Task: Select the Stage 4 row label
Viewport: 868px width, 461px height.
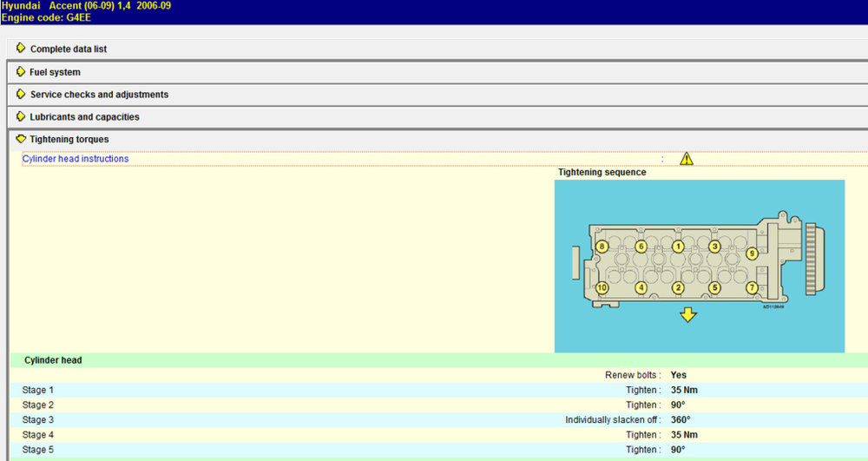Action: pyautogui.click(x=37, y=435)
